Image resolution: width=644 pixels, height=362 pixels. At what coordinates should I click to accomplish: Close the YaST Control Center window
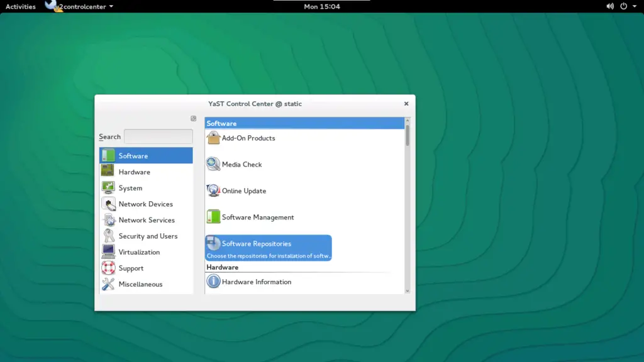(x=406, y=104)
